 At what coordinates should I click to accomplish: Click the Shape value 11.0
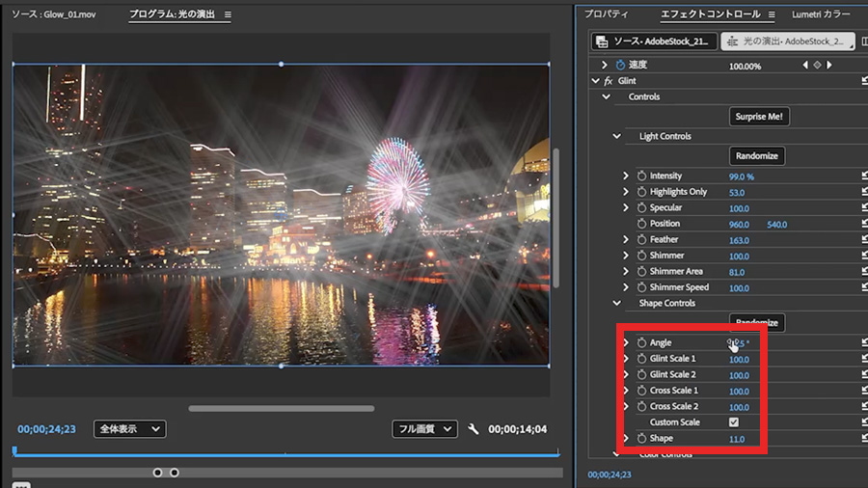(736, 440)
